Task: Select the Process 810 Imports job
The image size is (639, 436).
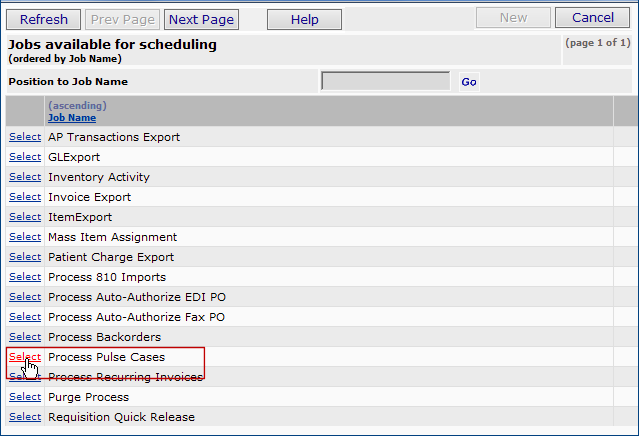Action: 25,277
